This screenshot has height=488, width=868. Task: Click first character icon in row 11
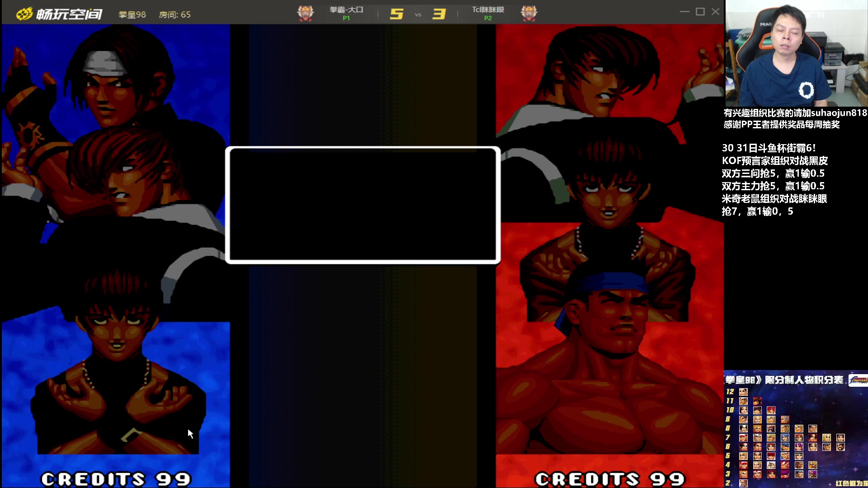click(744, 401)
